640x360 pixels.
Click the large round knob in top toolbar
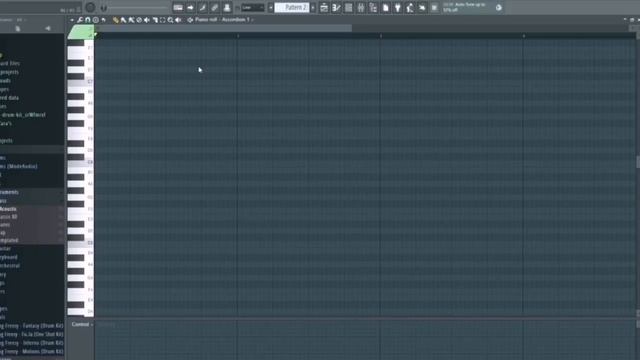pos(90,7)
